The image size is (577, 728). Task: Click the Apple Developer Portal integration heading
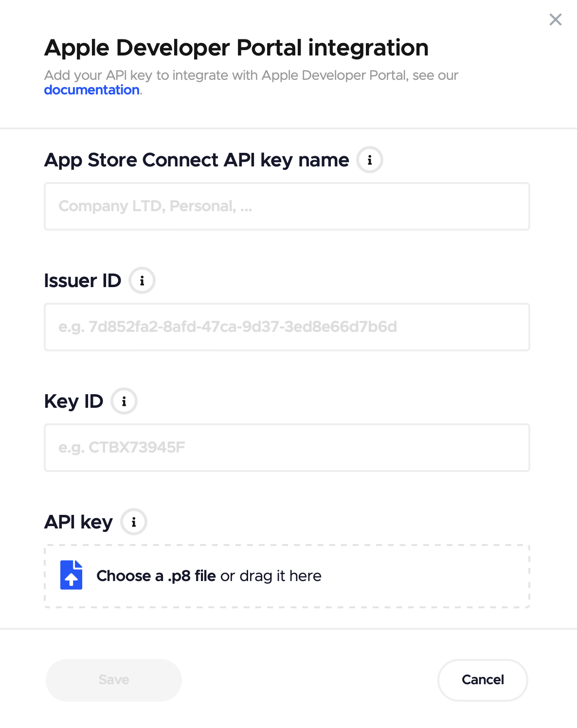236,48
